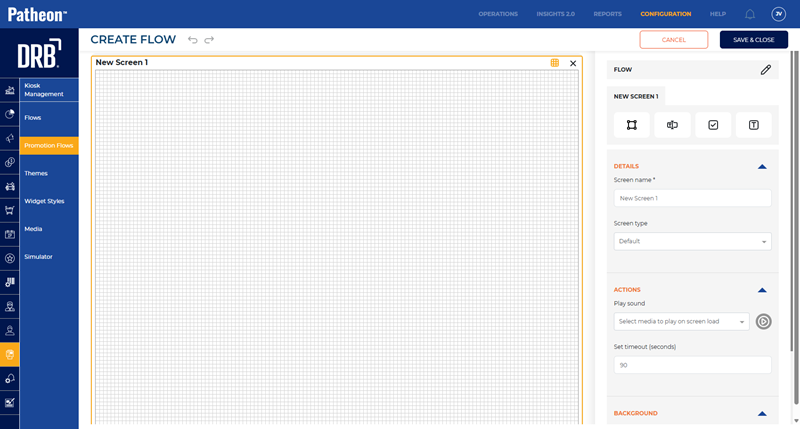Click the Cancel button

pos(673,40)
